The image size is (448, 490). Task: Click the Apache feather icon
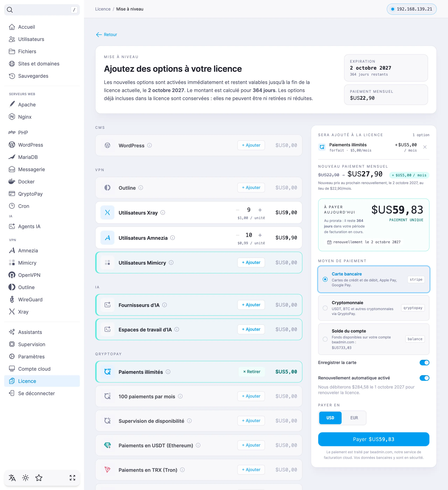[x=12, y=104]
